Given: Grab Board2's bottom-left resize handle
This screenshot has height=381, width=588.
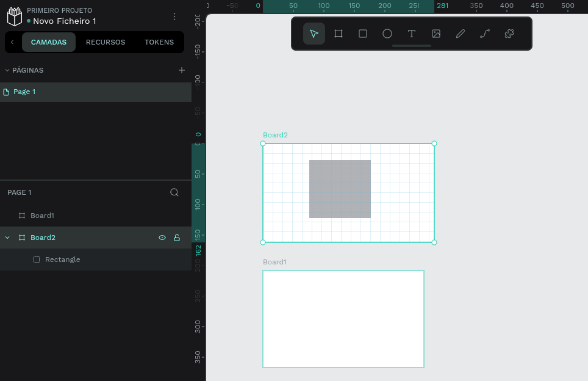Looking at the screenshot, I should point(263,242).
